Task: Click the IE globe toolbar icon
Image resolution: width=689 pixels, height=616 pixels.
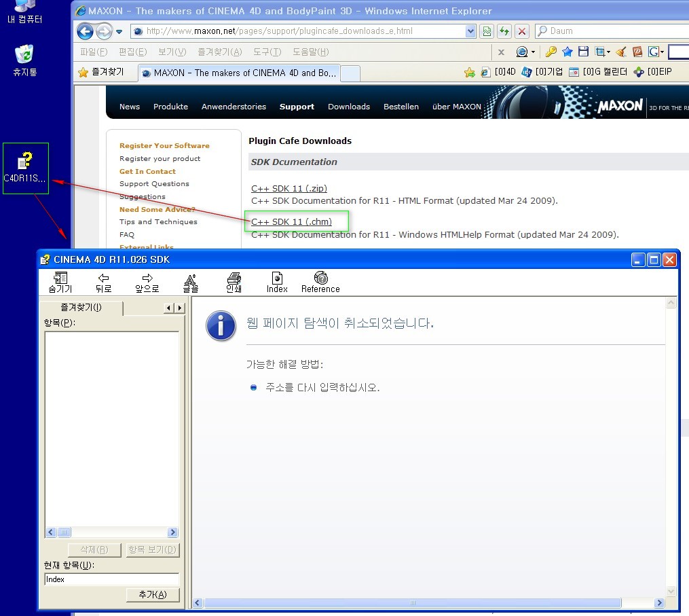Action: tap(521, 52)
